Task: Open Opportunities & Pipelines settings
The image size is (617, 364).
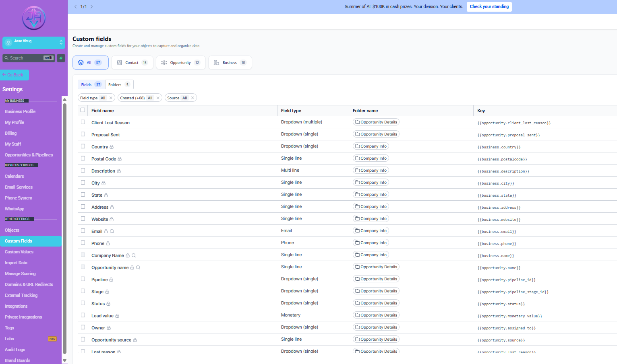Action: pyautogui.click(x=29, y=155)
